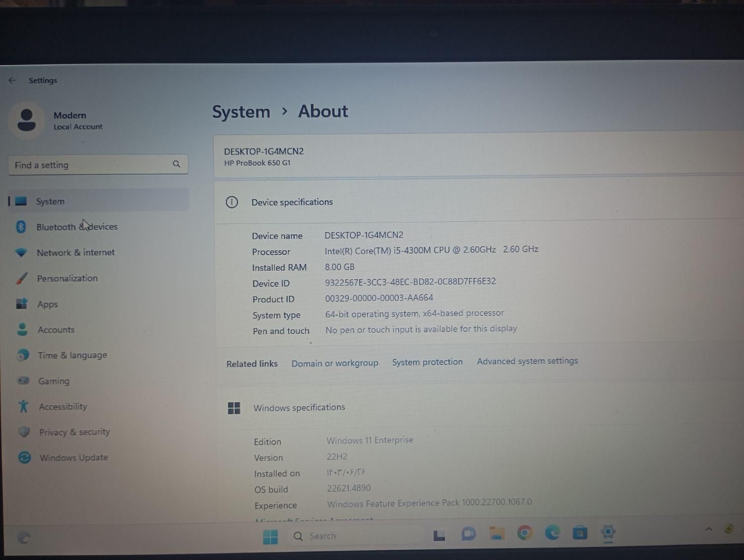
Task: Open Advanced system settings link
Action: 527,361
